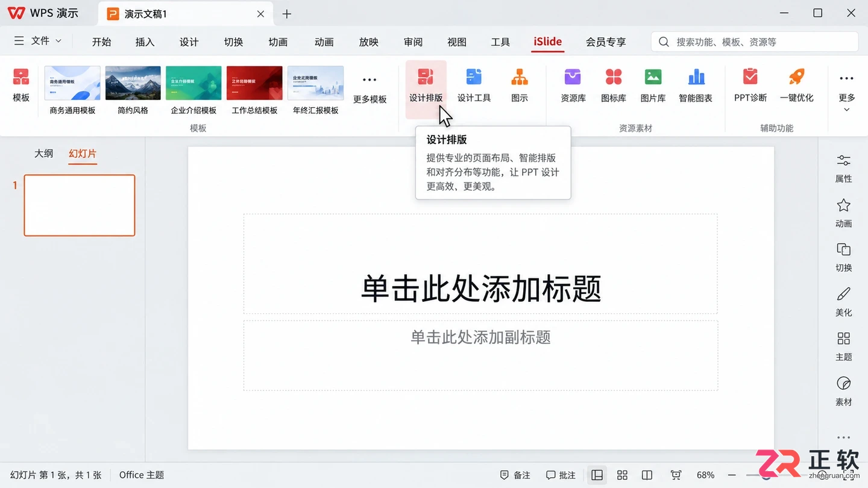Click the 搜索功能、模板、资源等 search field
Image resolution: width=868 pixels, height=488 pixels.
click(755, 42)
